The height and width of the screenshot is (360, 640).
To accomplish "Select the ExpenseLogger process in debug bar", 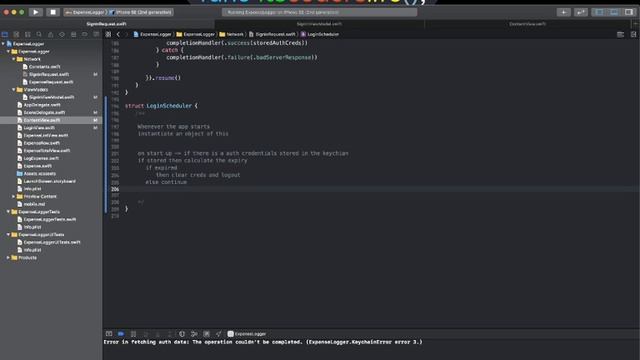I will (247, 334).
